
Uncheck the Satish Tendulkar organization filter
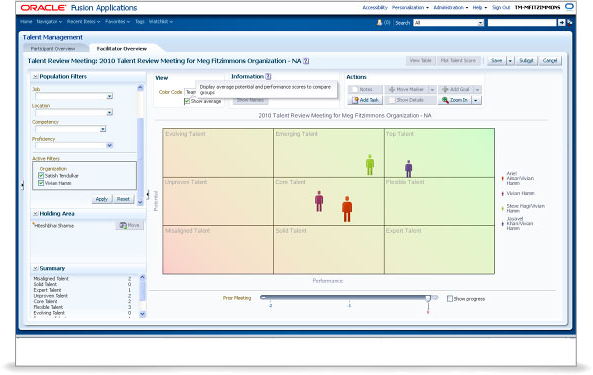click(x=41, y=175)
